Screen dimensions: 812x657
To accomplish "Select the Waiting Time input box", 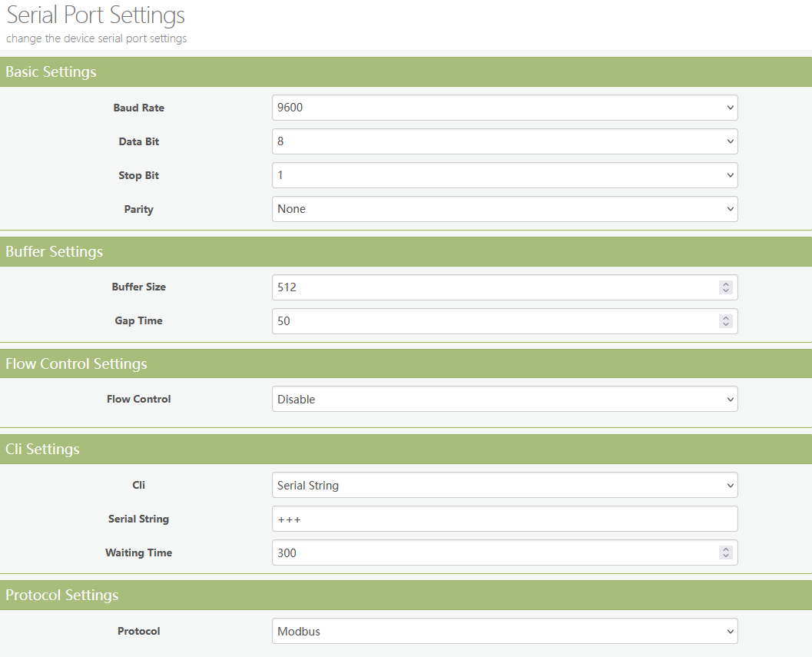I will [x=492, y=553].
